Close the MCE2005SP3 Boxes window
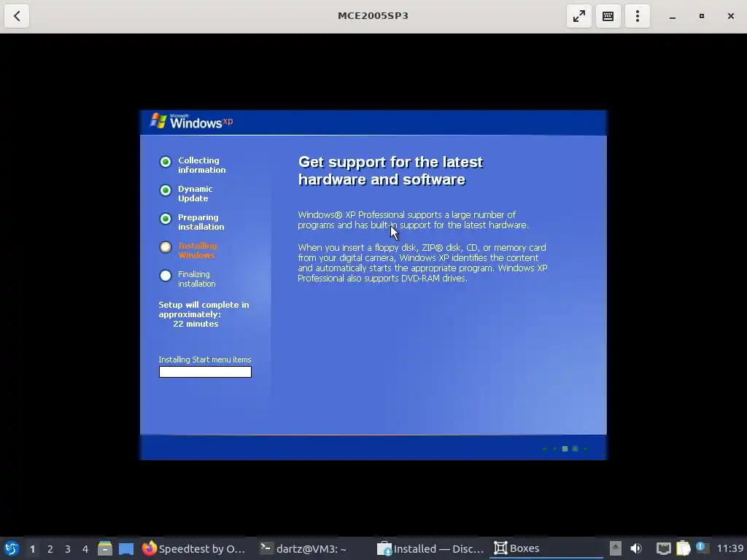Image resolution: width=747 pixels, height=560 pixels. 731,16
